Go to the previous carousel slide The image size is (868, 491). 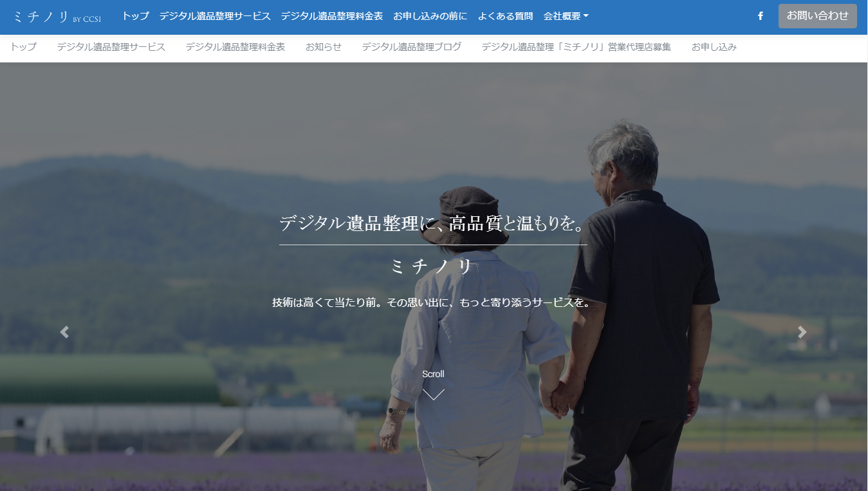[x=64, y=332]
